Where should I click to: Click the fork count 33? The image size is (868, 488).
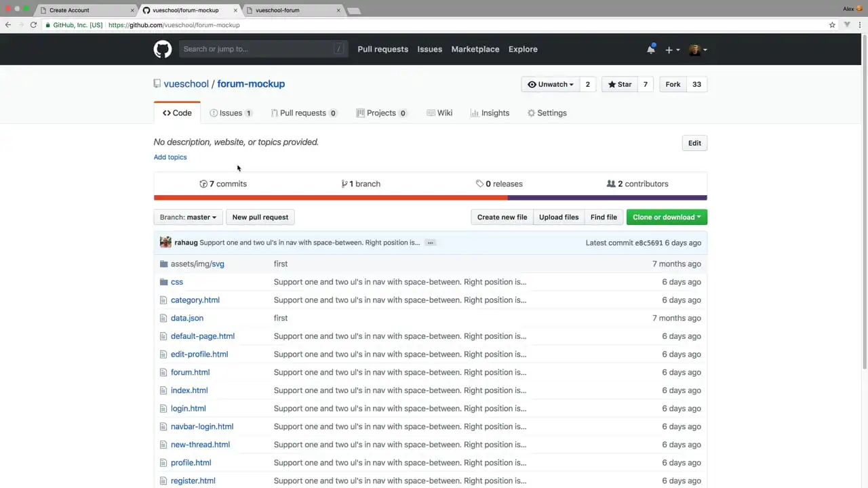click(696, 85)
